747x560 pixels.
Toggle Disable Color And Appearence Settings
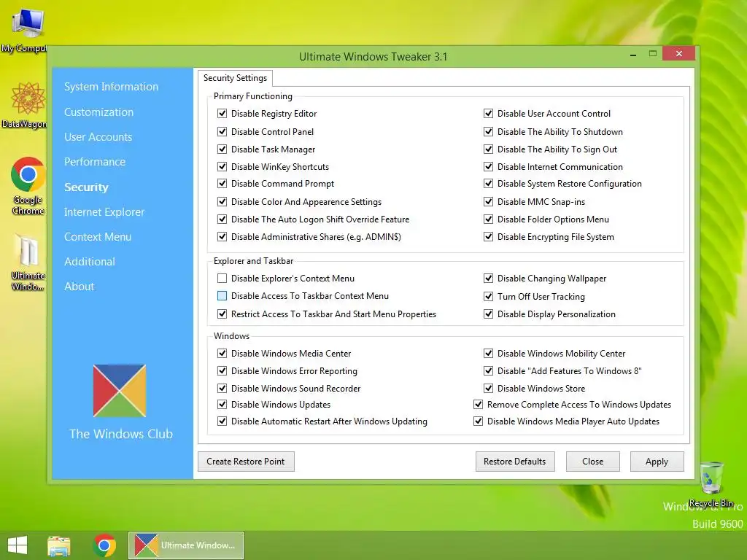222,201
